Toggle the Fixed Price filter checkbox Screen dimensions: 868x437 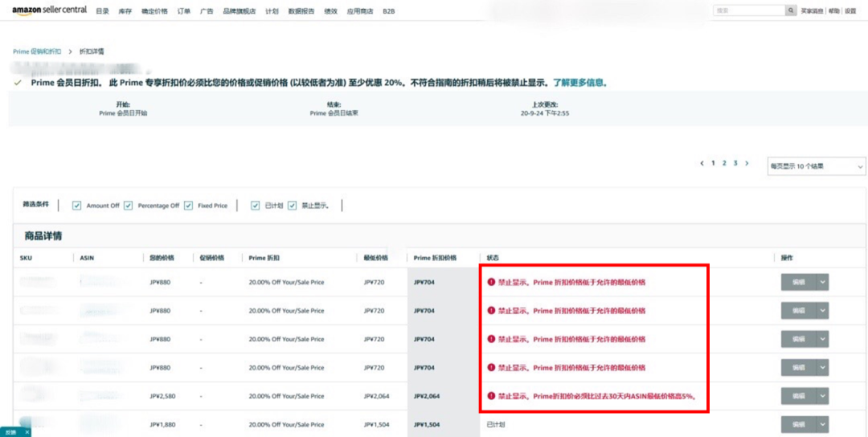point(189,206)
